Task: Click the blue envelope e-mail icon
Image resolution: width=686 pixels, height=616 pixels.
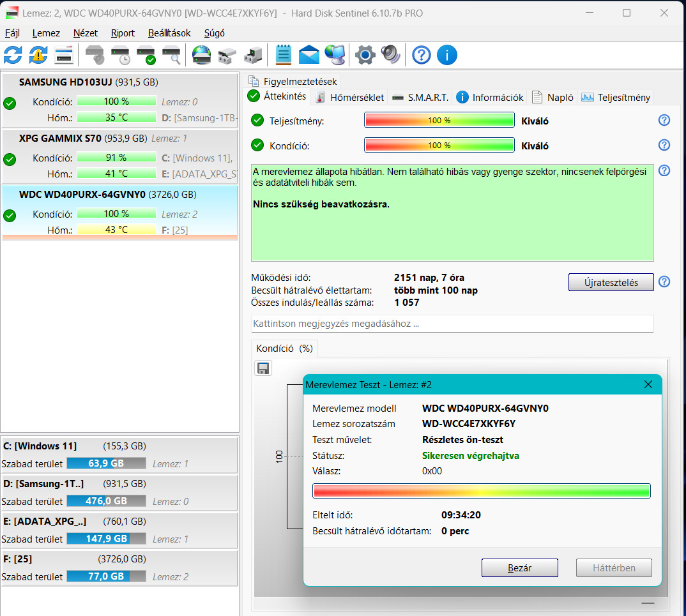Action: tap(309, 56)
